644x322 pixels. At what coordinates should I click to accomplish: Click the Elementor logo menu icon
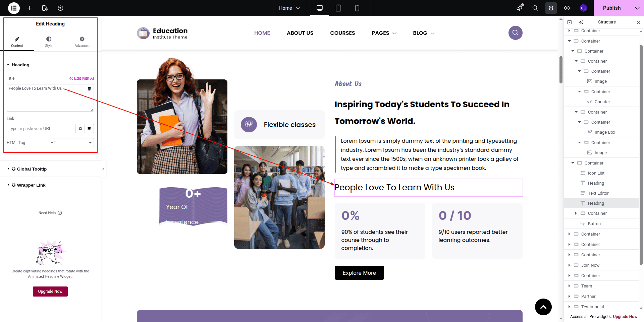tap(14, 8)
